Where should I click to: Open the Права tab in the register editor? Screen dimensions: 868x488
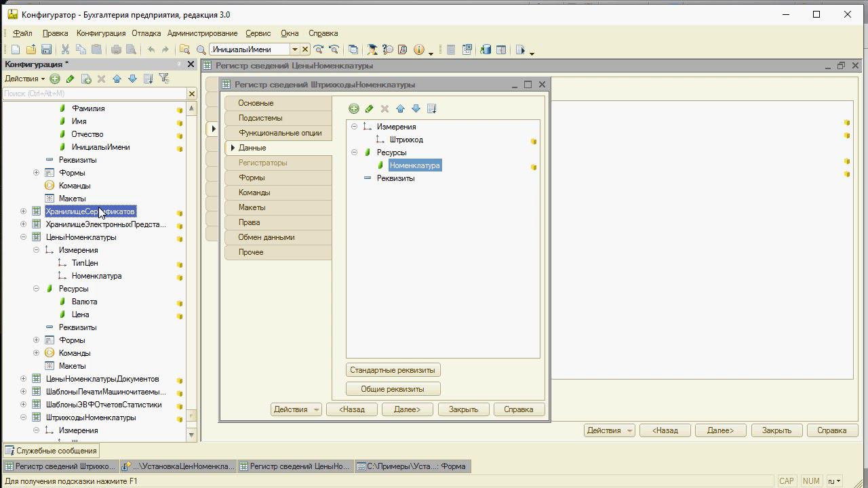[x=278, y=222]
